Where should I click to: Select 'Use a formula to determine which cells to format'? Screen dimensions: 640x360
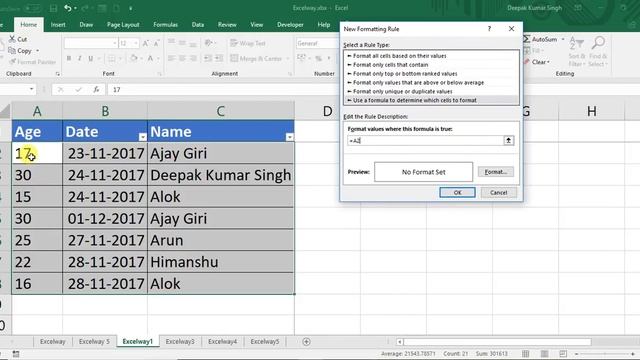[x=415, y=100]
